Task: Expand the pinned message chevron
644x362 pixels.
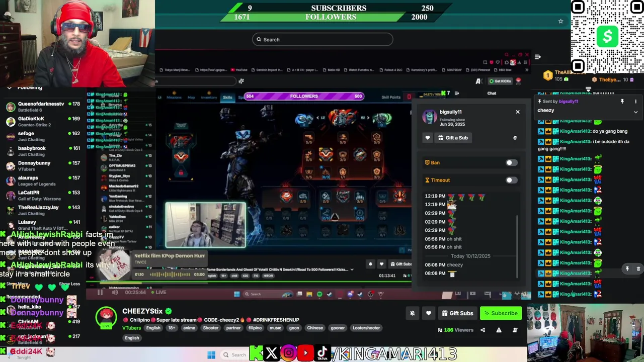Action: tap(635, 112)
